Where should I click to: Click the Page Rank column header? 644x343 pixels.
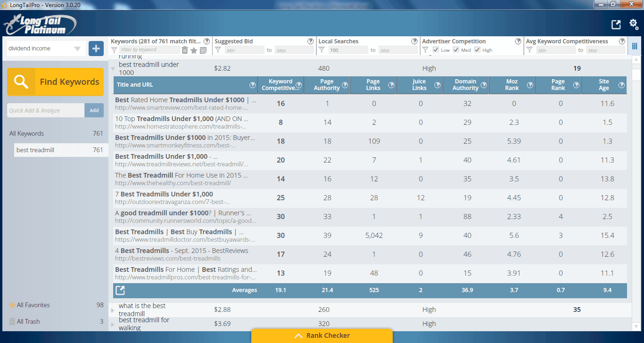[558, 85]
